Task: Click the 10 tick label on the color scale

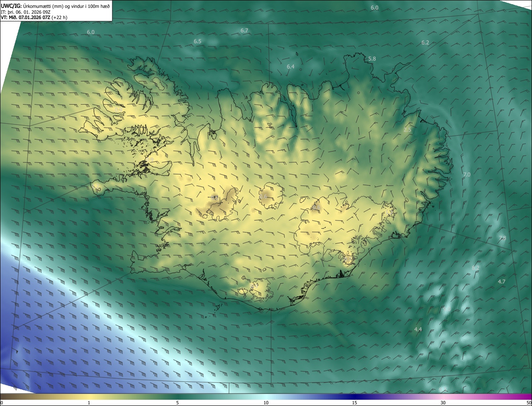Action: click(266, 403)
